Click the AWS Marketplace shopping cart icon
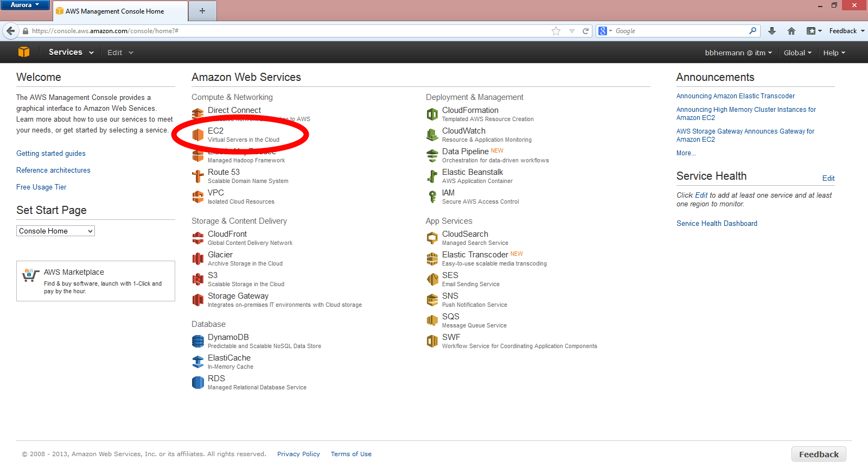 (30, 275)
